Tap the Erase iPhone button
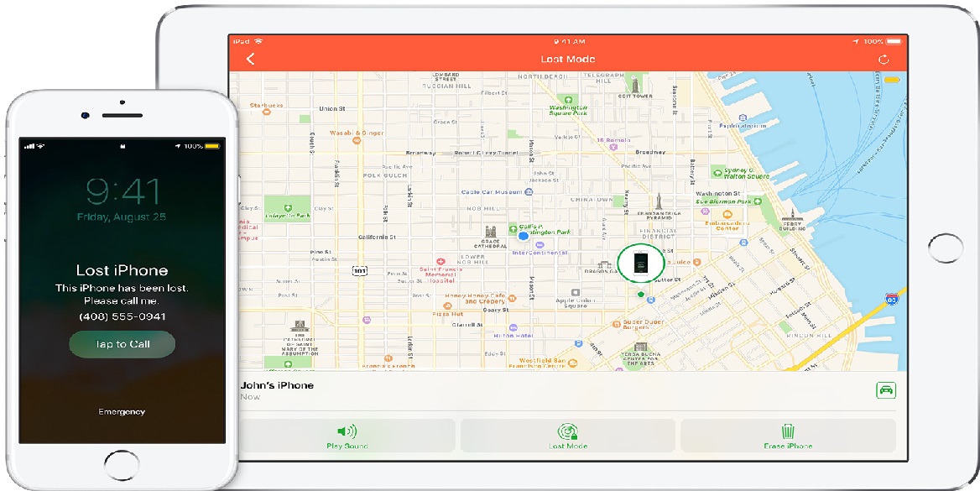 click(x=788, y=436)
